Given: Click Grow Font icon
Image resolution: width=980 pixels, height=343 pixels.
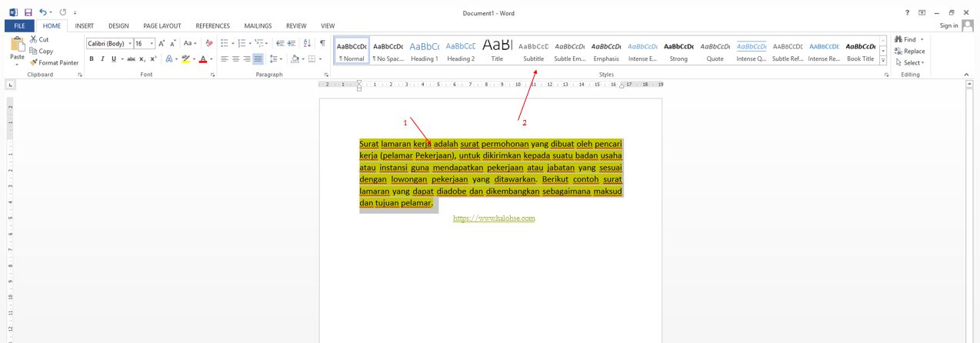Looking at the screenshot, I should tap(162, 44).
